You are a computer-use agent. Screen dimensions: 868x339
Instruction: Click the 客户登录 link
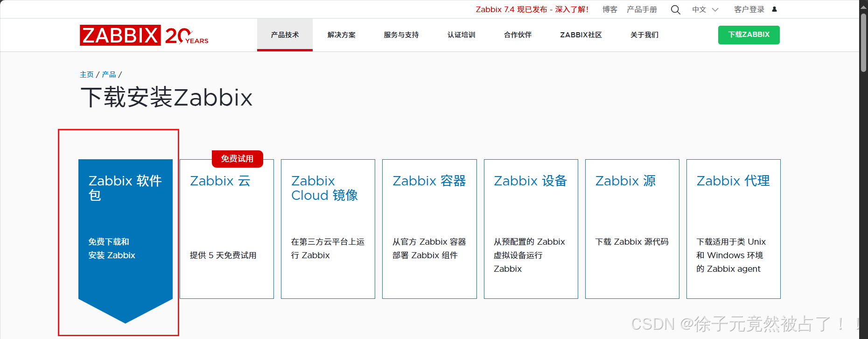pos(749,9)
